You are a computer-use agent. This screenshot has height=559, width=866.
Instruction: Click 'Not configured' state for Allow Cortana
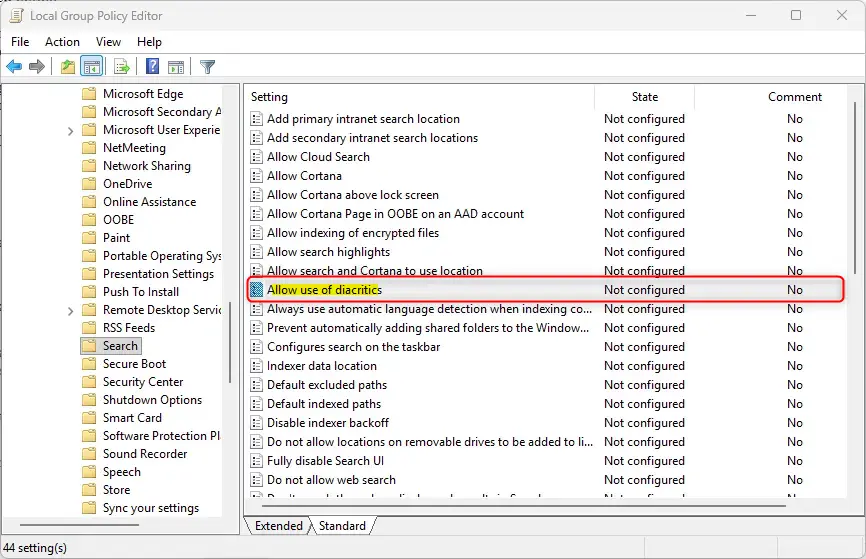pos(645,176)
